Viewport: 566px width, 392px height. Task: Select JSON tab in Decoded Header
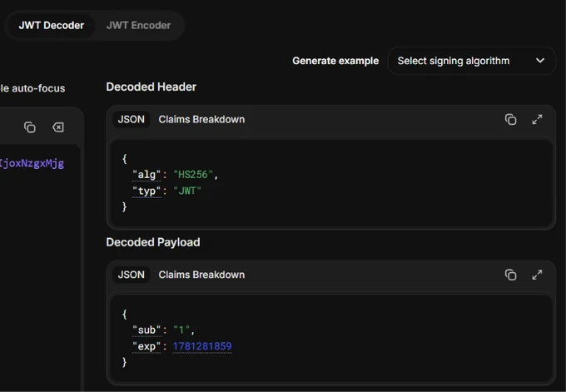[131, 120]
